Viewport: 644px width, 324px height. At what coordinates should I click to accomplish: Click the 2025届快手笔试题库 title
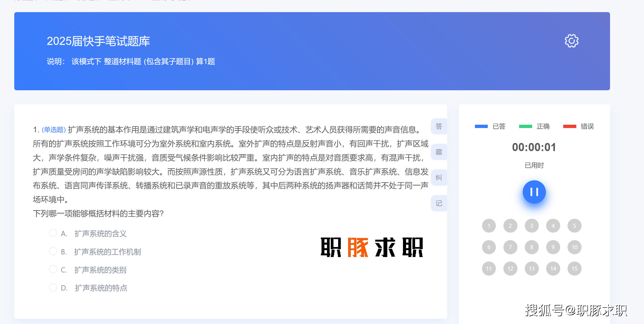coord(98,41)
